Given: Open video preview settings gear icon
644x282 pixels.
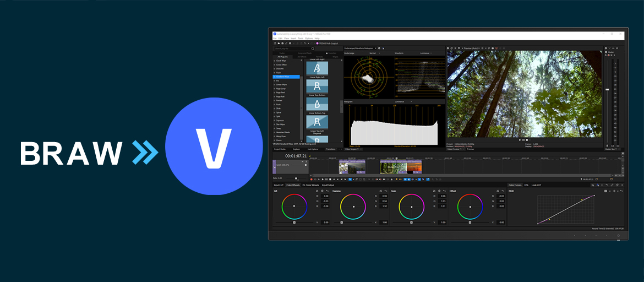Looking at the screenshot, I should [x=448, y=48].
